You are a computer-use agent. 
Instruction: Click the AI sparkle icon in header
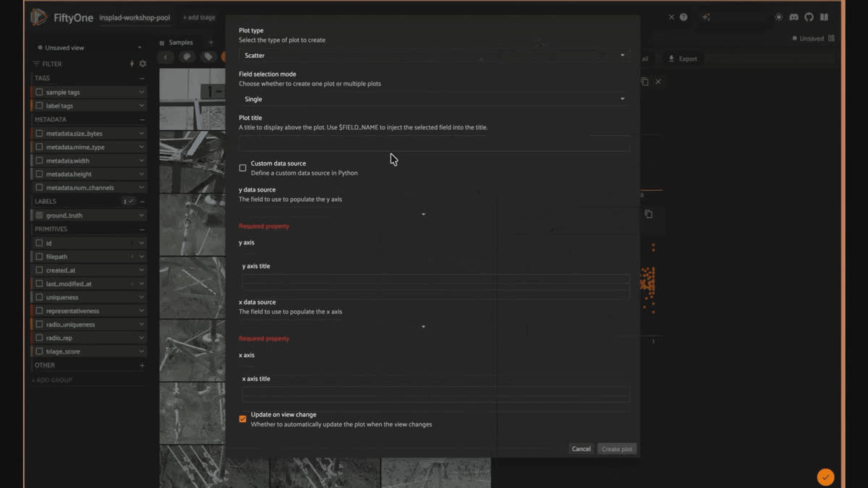point(706,17)
